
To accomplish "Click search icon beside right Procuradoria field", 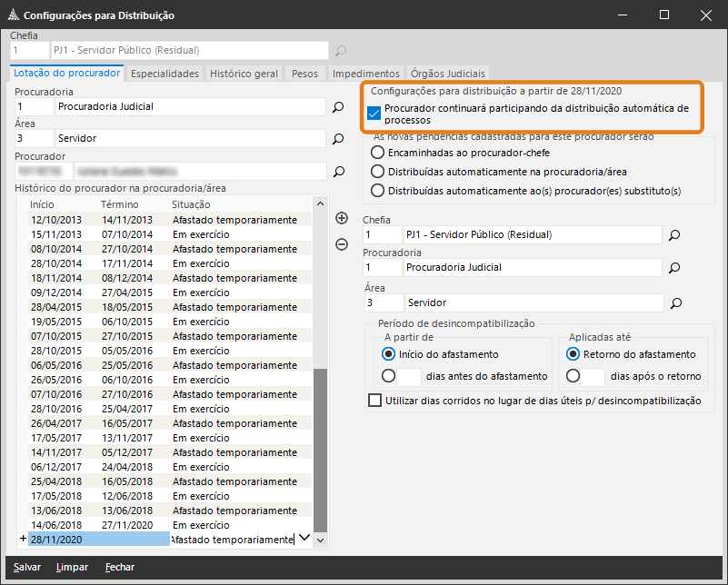I will click(674, 268).
